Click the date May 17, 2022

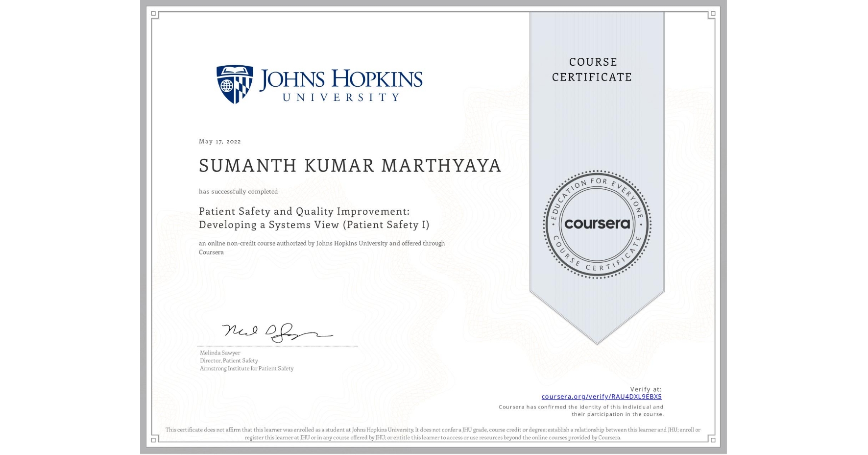coord(219,141)
